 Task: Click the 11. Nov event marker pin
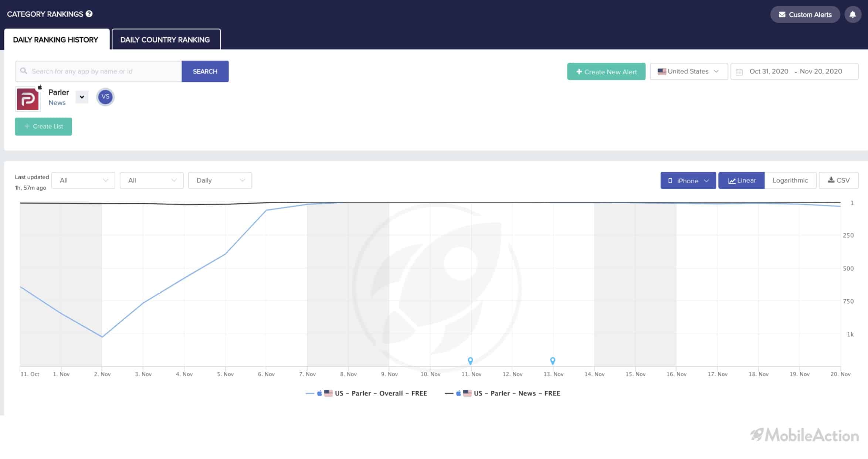[x=470, y=360]
